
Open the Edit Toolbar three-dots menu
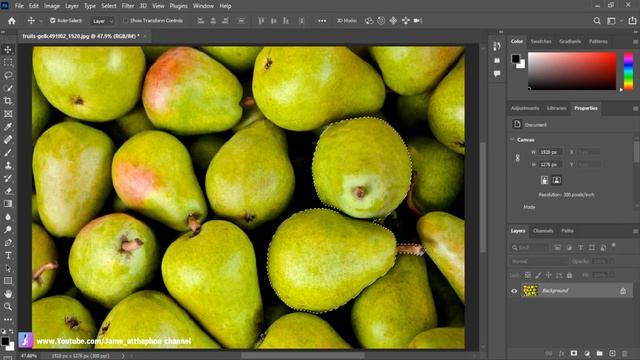click(8, 319)
